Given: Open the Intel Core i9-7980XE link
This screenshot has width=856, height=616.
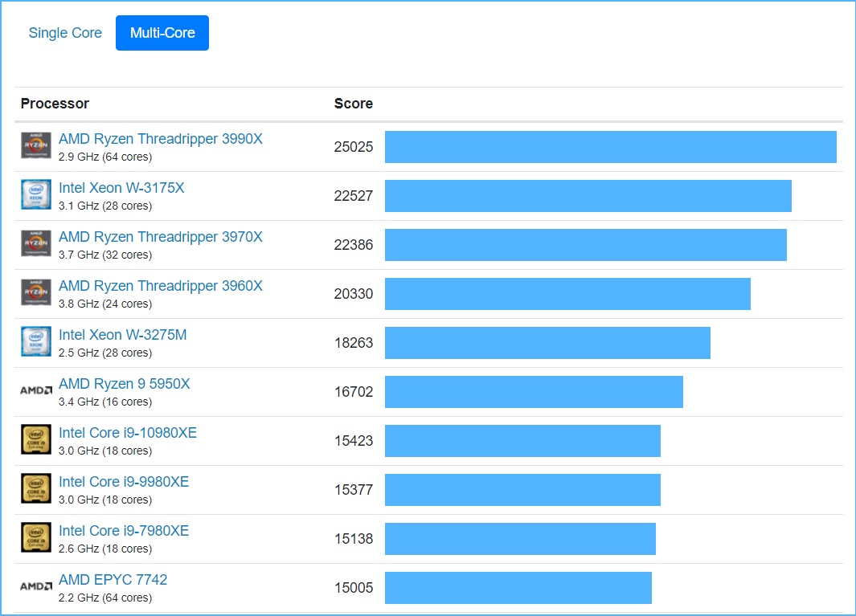Looking at the screenshot, I should [124, 531].
